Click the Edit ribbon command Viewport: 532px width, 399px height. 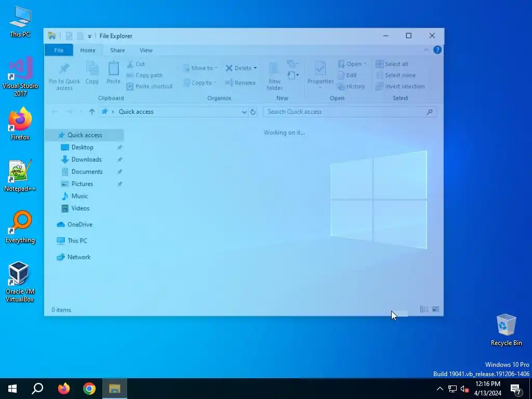348,75
